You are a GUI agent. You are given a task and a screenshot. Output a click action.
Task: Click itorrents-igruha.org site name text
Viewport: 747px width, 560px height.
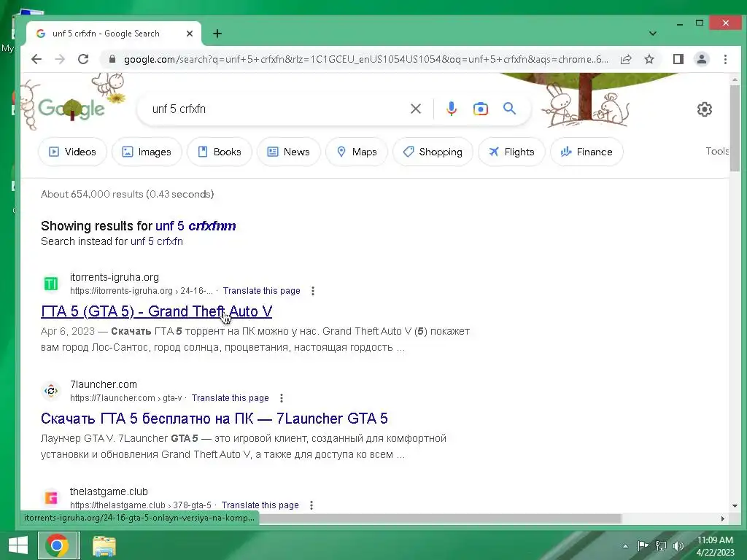[115, 277]
